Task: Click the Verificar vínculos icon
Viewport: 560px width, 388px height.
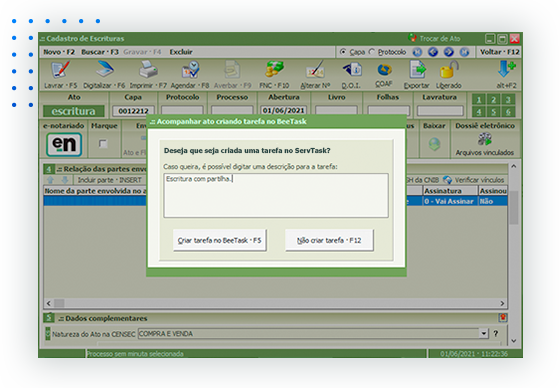Action: click(x=447, y=180)
